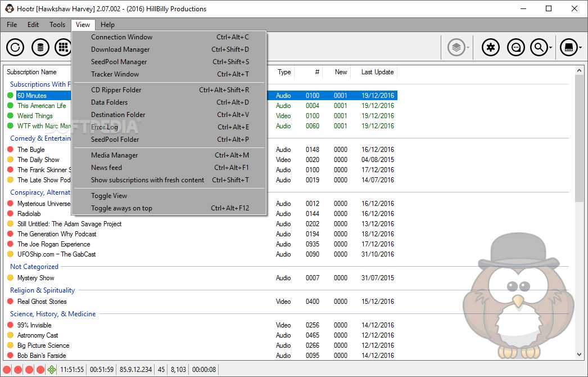Click the yellow status dot for Mystery Show
This screenshot has height=377, width=588.
pos(10,278)
